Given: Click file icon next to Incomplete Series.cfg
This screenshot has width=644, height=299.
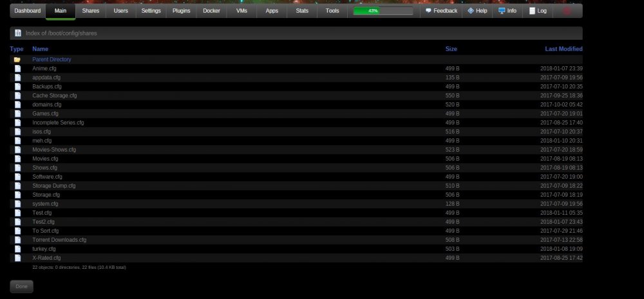Looking at the screenshot, I should click(17, 123).
